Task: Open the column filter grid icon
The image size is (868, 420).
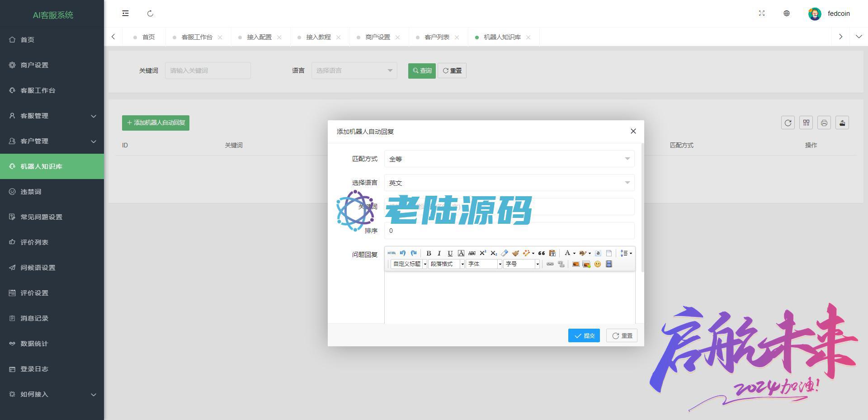Action: point(806,123)
